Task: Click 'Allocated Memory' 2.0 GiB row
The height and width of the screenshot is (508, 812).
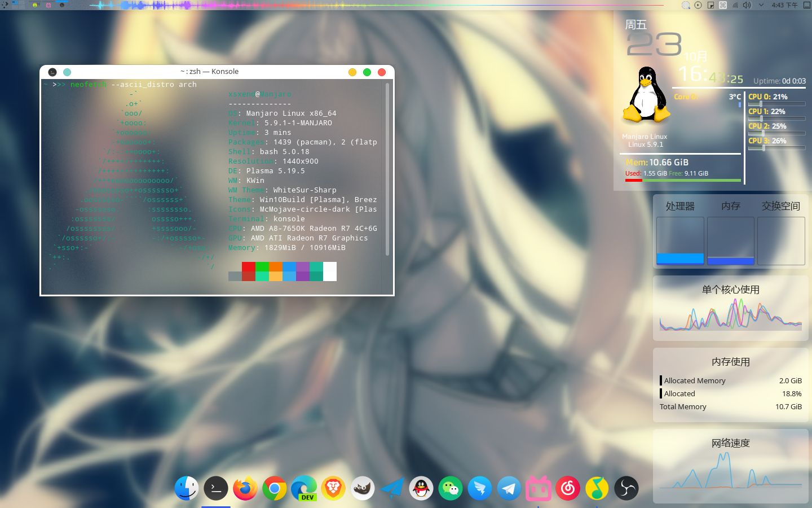Action: 731,381
